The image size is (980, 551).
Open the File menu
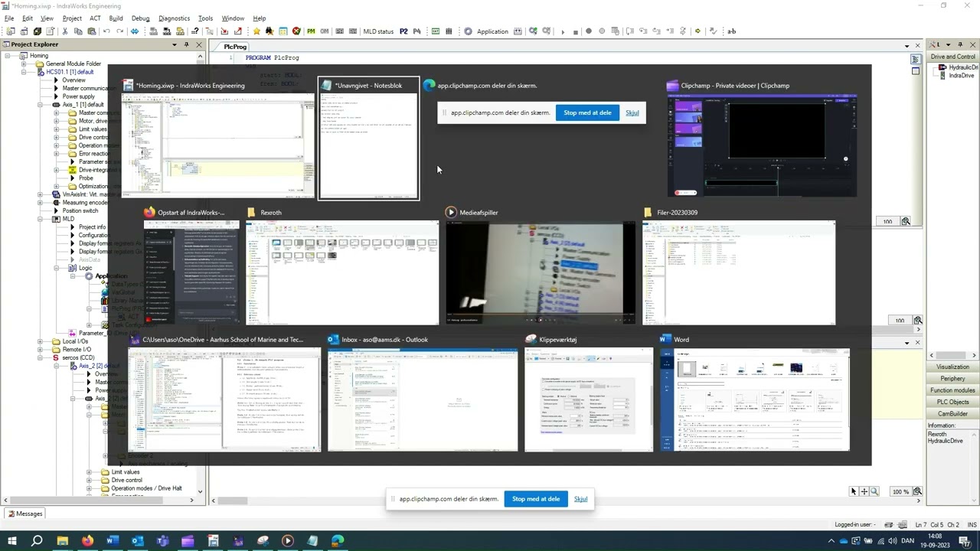tap(9, 18)
